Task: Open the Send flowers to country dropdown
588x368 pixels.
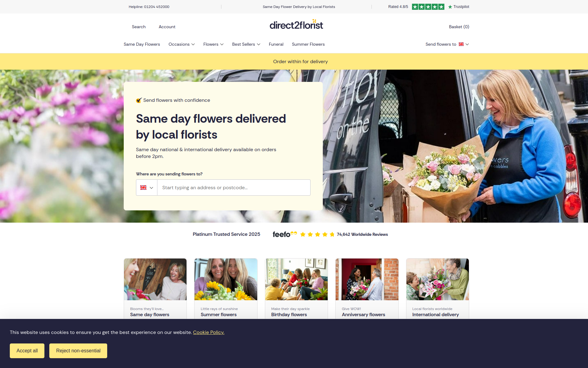Action: [447, 44]
